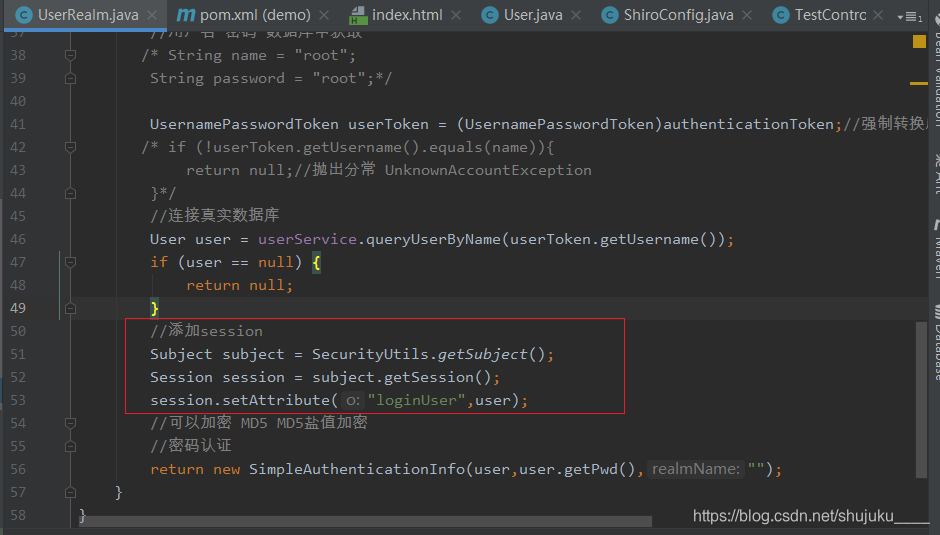
Task: Open the Database tool window
Action: 936,342
